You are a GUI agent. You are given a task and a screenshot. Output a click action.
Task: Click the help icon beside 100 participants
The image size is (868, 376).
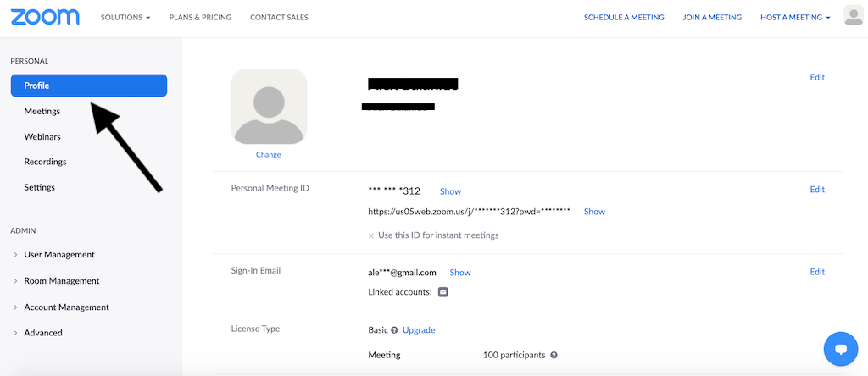[x=554, y=355]
